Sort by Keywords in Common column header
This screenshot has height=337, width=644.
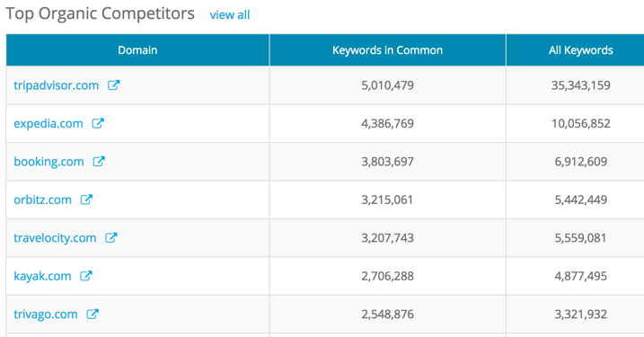pos(388,50)
